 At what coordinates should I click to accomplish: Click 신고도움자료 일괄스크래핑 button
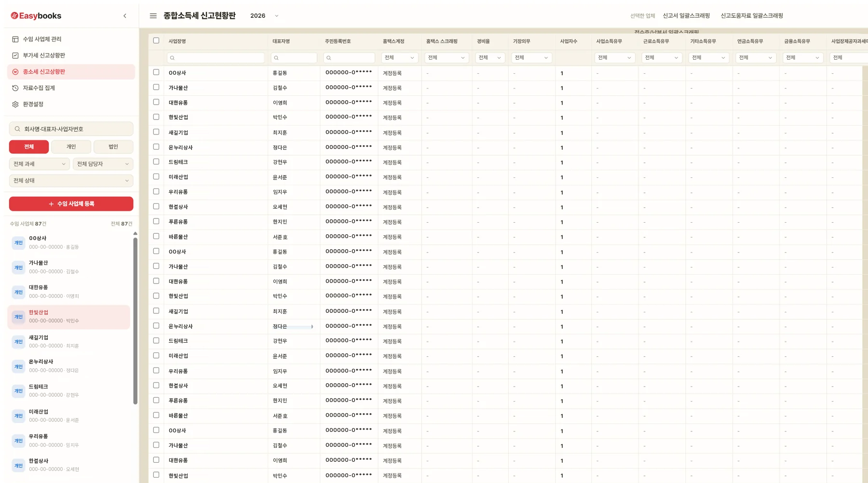(x=752, y=16)
